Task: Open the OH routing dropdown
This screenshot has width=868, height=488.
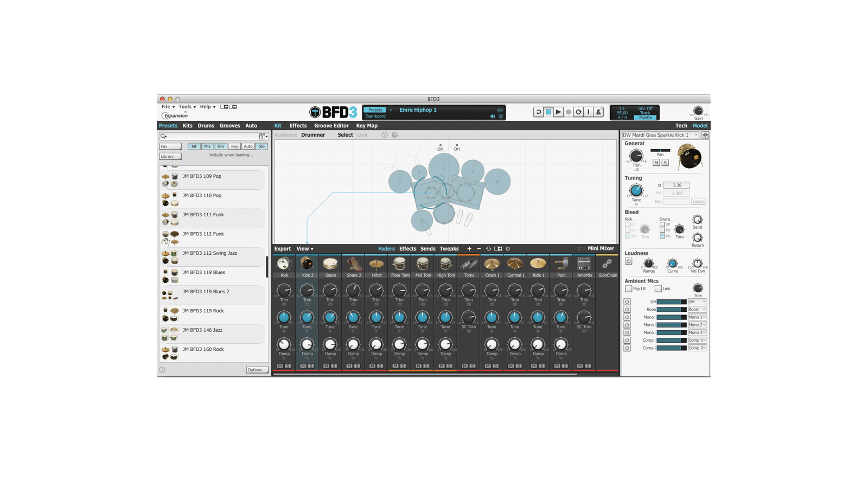Action: tap(697, 302)
